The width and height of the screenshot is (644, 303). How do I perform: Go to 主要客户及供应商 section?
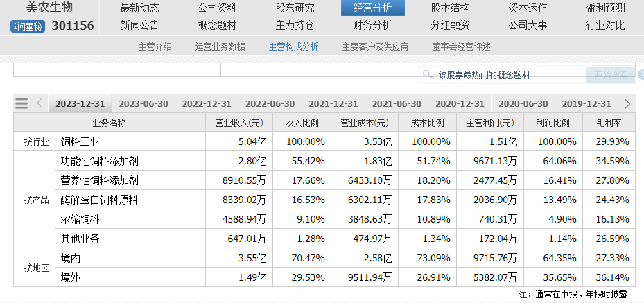[376, 47]
